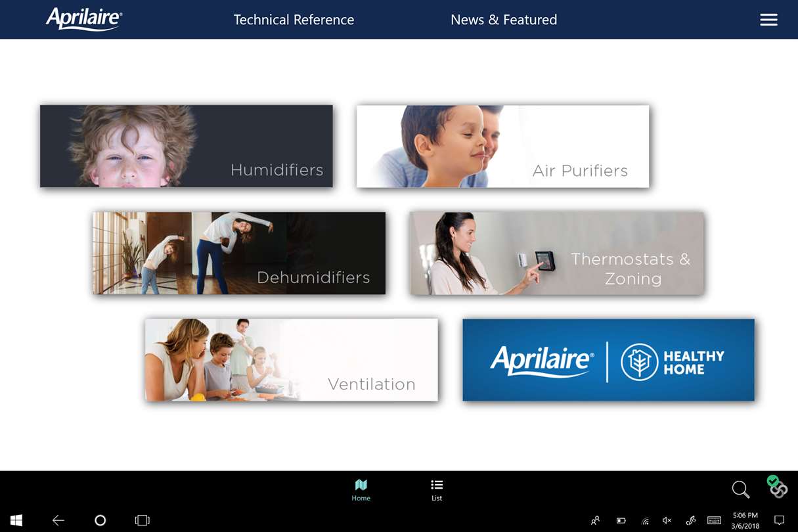This screenshot has width=798, height=532.
Task: Open the Windows Start button
Action: coord(16,520)
